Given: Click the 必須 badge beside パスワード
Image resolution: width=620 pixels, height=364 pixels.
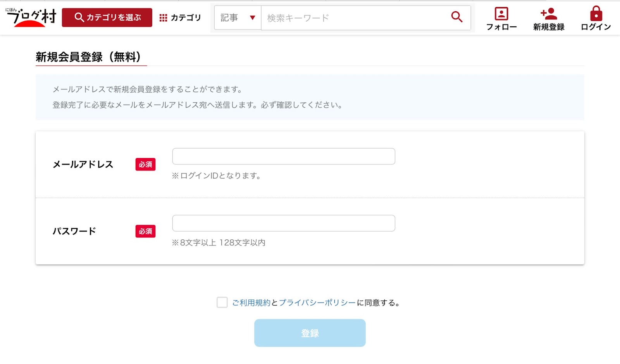Looking at the screenshot, I should [145, 231].
